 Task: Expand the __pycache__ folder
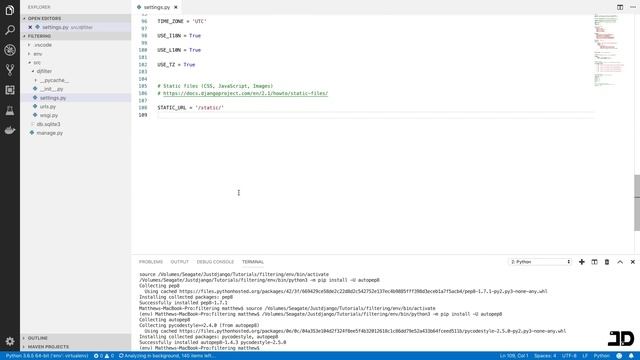(54, 80)
